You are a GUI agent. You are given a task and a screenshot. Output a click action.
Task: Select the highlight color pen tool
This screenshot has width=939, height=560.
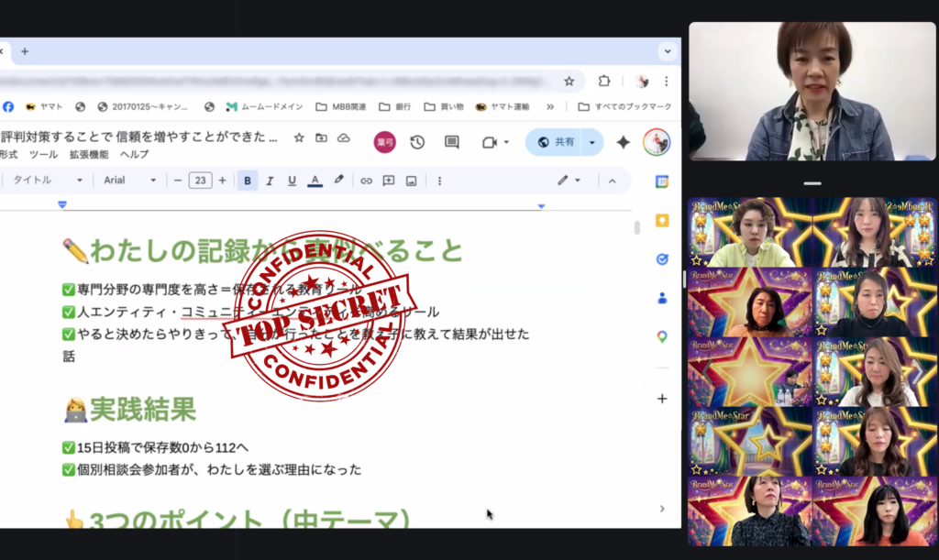[x=338, y=181]
